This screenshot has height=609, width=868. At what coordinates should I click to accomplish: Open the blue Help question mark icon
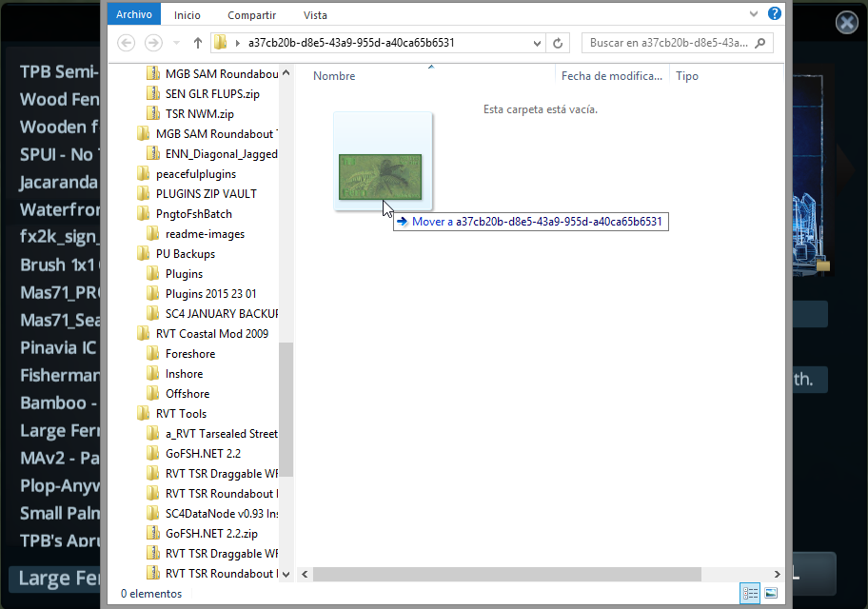pos(775,14)
